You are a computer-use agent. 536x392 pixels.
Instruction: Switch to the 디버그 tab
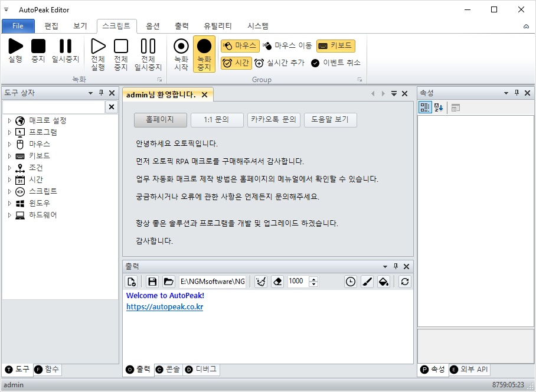(x=201, y=370)
